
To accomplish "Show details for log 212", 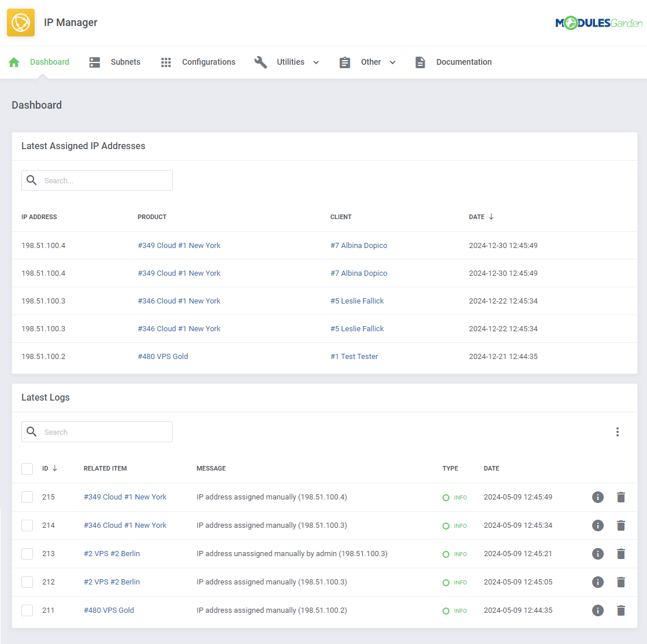I will point(597,582).
